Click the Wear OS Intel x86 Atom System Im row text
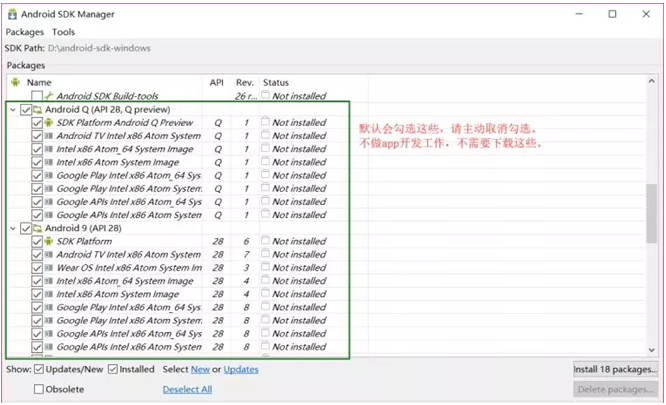The height and width of the screenshot is (405, 666). (x=130, y=268)
